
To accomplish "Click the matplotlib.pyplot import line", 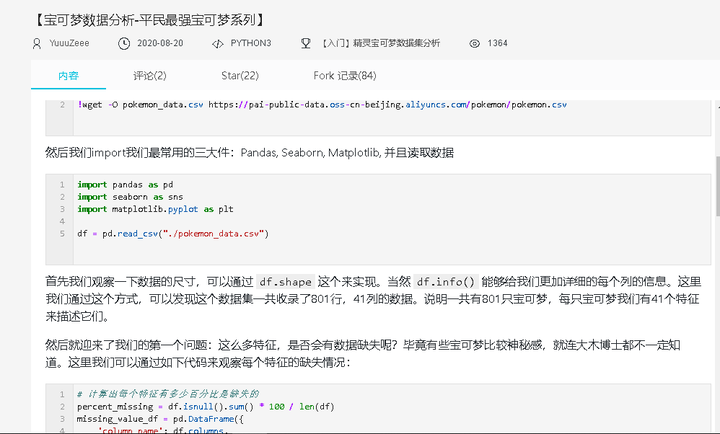I will (x=155, y=209).
